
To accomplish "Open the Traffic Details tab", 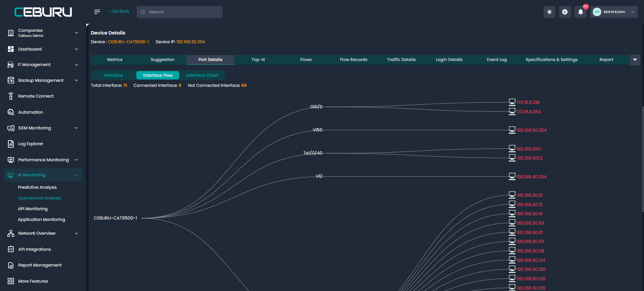I will [x=401, y=60].
